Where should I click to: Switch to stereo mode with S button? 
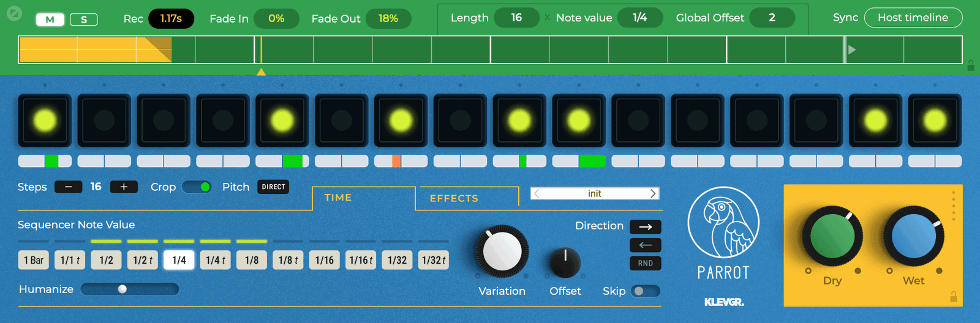tap(84, 20)
